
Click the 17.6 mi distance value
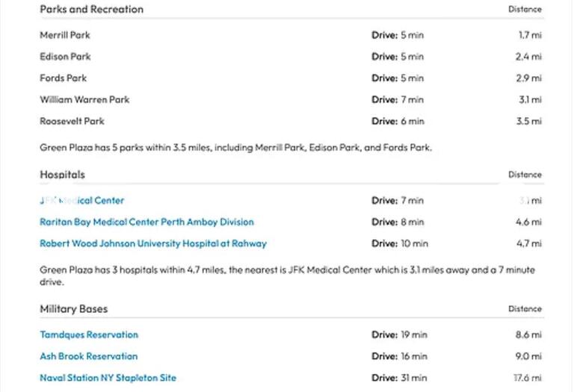tap(528, 378)
